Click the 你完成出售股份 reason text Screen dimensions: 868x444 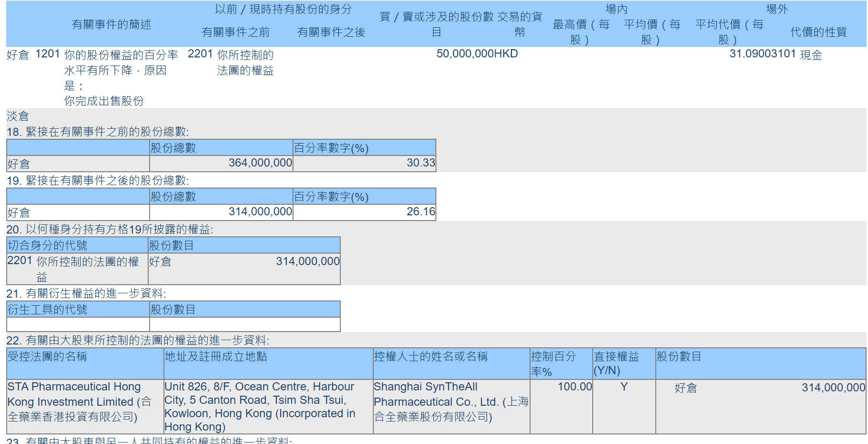[104, 101]
